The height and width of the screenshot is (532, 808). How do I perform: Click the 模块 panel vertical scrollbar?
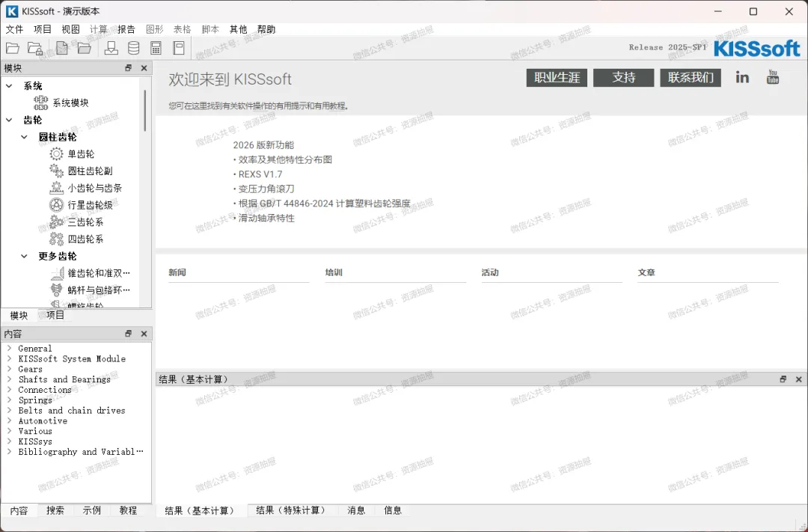145,111
